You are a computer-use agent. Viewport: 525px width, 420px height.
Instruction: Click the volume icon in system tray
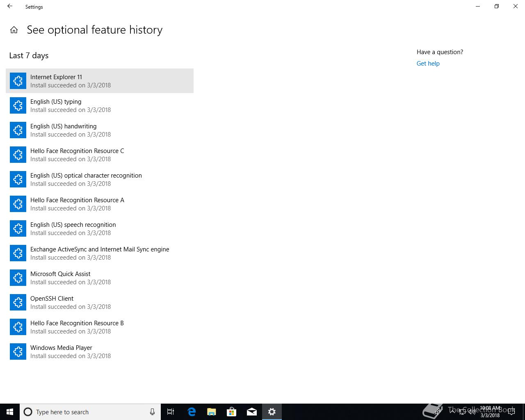click(x=472, y=412)
